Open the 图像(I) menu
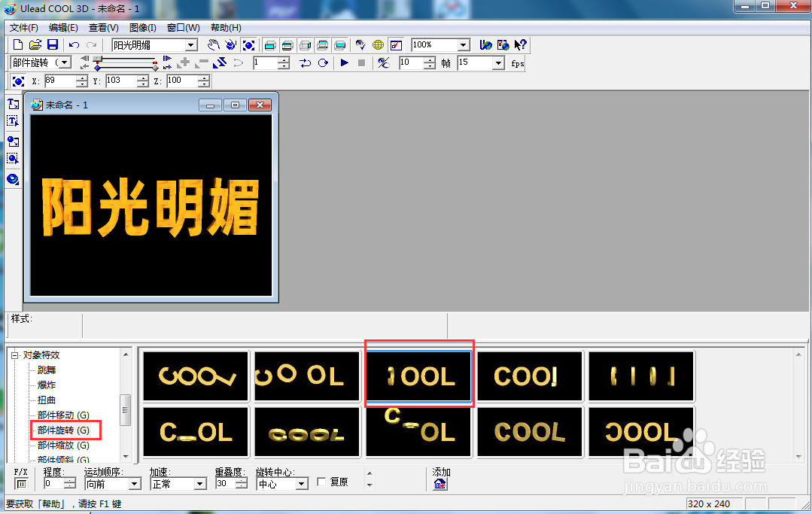The width and height of the screenshot is (812, 514). click(x=143, y=28)
